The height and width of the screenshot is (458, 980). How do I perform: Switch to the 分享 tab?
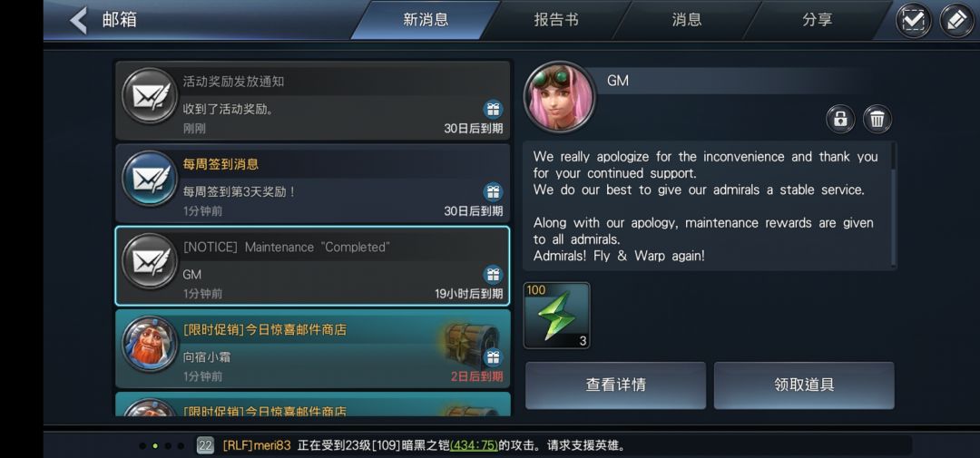pyautogui.click(x=818, y=20)
